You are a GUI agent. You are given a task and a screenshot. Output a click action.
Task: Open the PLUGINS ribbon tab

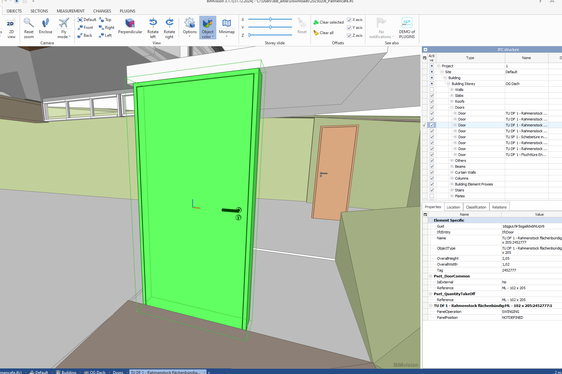point(127,11)
